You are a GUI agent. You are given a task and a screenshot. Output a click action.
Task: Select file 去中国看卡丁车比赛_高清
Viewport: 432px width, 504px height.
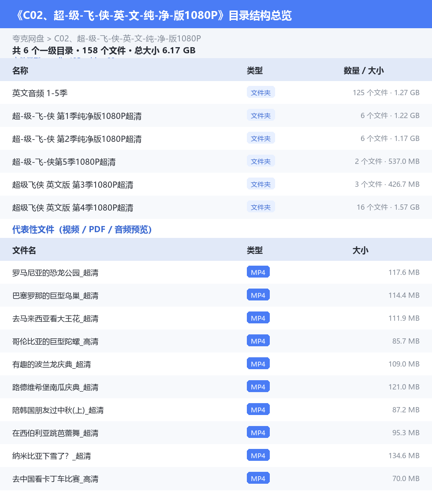(216, 478)
